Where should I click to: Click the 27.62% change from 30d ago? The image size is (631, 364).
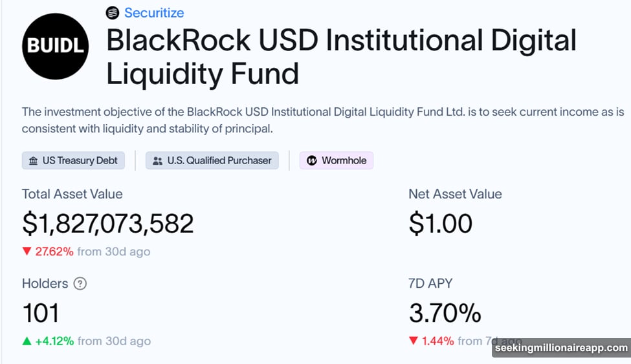[54, 252]
